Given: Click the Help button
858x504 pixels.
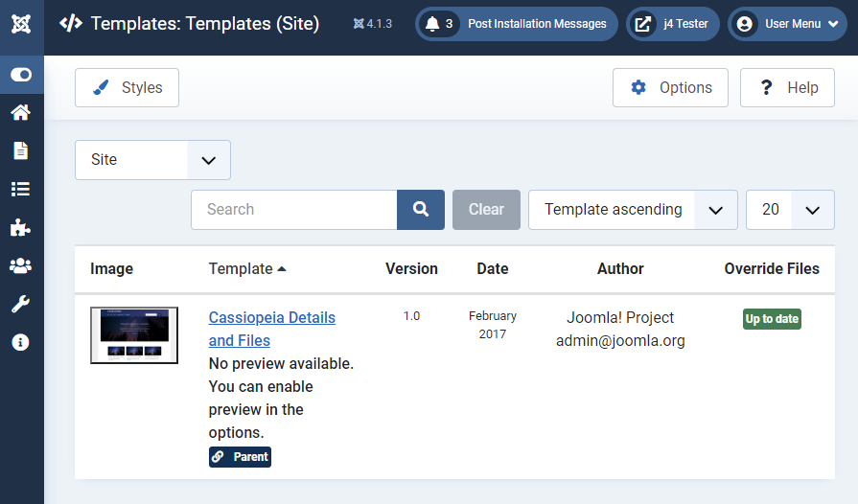Looking at the screenshot, I should pos(787,87).
